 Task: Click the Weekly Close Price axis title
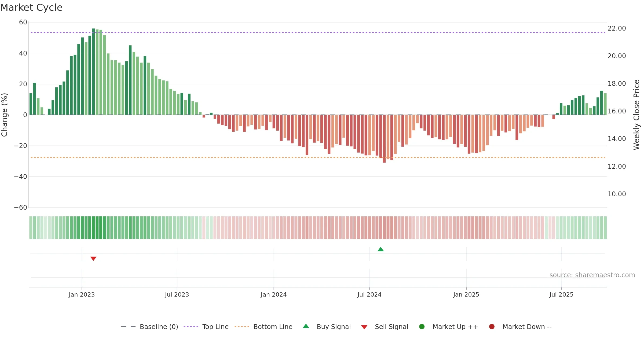(636, 115)
